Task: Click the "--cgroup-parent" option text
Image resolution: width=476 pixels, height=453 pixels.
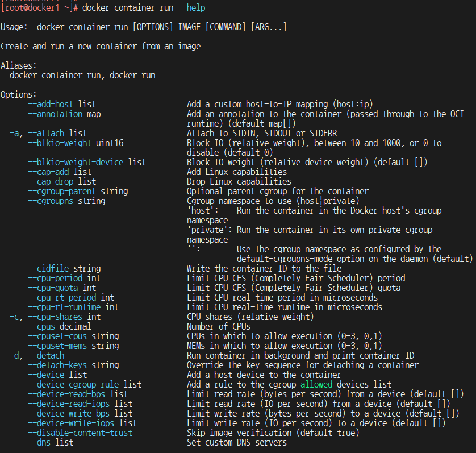Action: pos(62,192)
